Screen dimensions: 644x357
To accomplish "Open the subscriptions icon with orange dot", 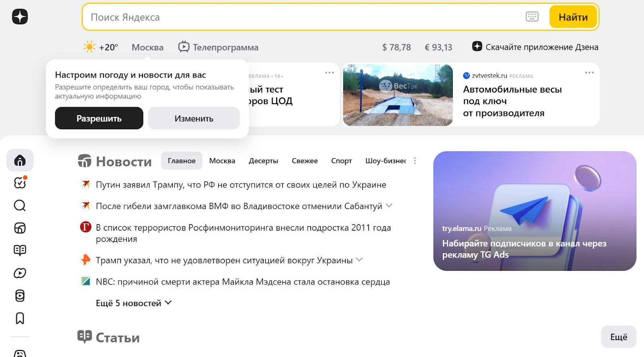I will pyautogui.click(x=20, y=183).
